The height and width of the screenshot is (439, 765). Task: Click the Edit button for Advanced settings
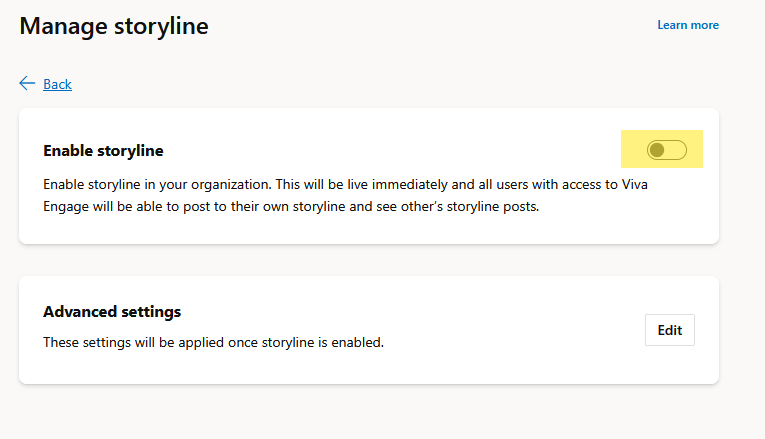click(x=669, y=330)
